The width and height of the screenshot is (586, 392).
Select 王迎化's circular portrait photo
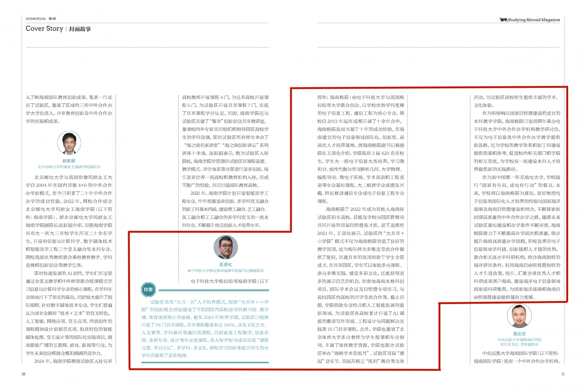(226, 247)
